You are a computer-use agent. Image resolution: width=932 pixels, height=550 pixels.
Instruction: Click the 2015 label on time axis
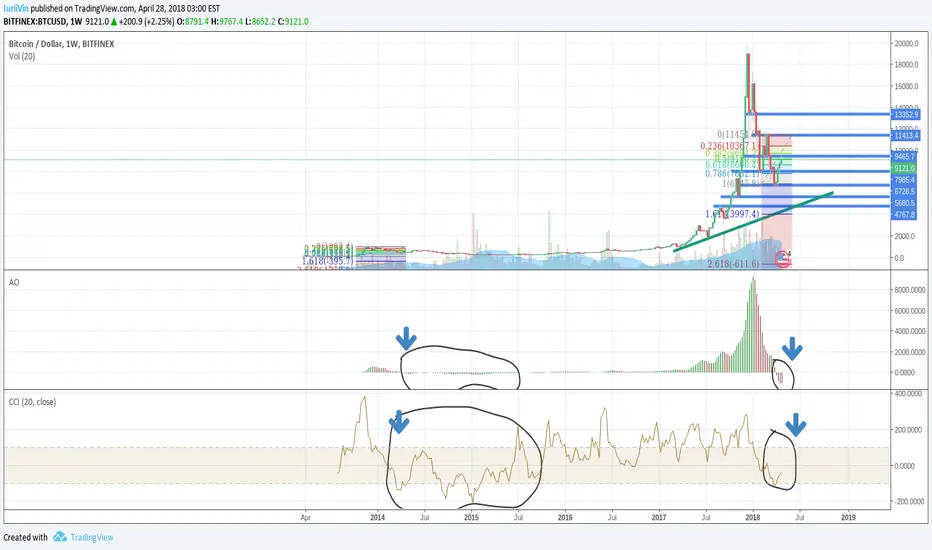point(471,517)
